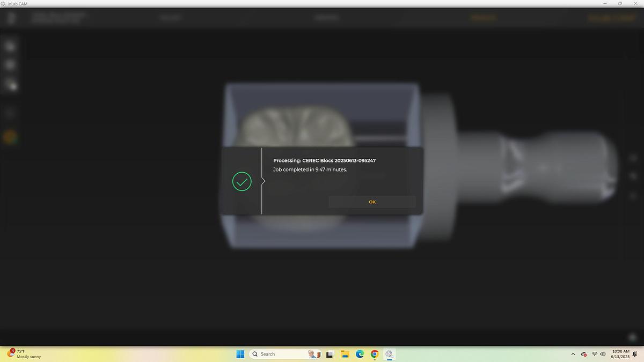Viewport: 644px width, 362px height.
Task: Open Microsoft Edge from the taskbar
Action: (360, 354)
